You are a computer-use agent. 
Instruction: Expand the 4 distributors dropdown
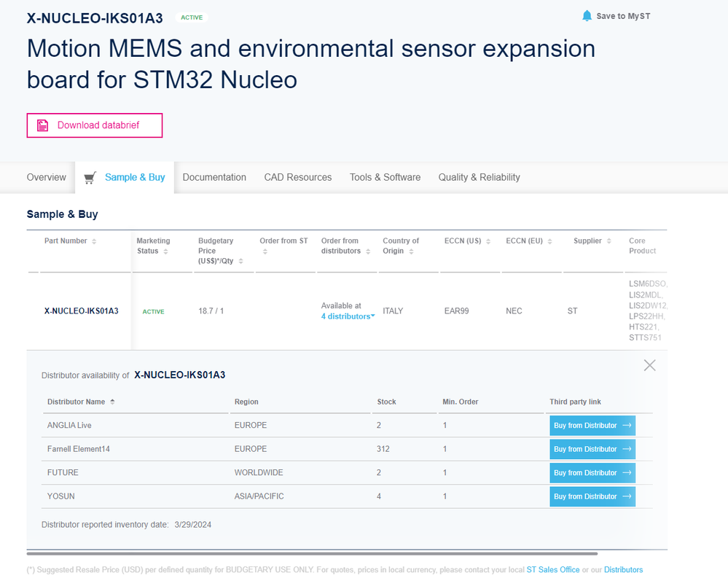(348, 316)
